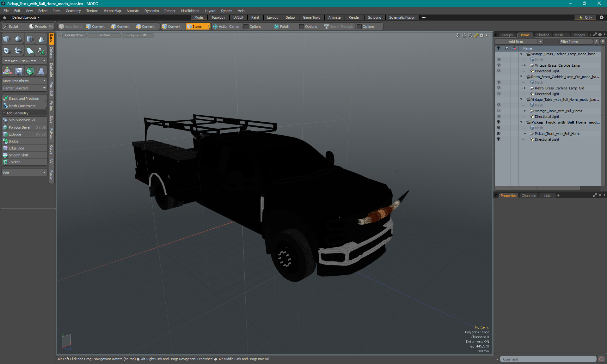This screenshot has height=364, width=607.
Task: Select the Cone primitive tool
Action: click(41, 39)
